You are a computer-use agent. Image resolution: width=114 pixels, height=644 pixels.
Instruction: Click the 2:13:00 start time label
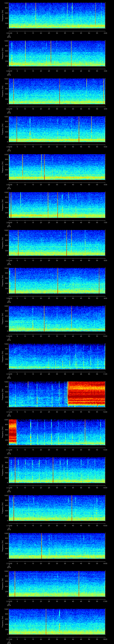tap(9, 487)
